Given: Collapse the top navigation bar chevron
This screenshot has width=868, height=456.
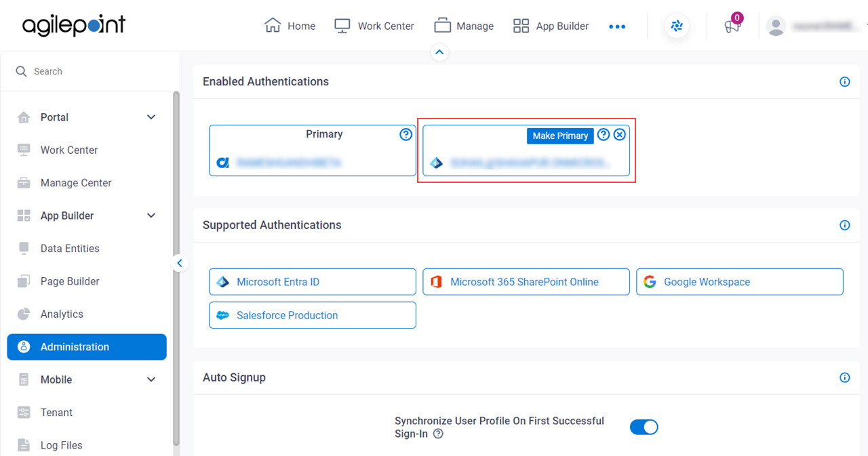Looking at the screenshot, I should (439, 52).
